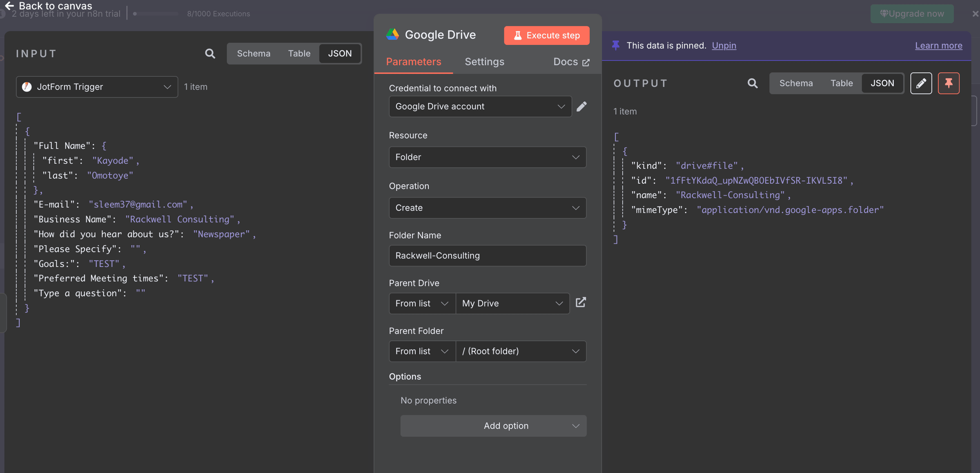Select the Settings tab

click(484, 62)
